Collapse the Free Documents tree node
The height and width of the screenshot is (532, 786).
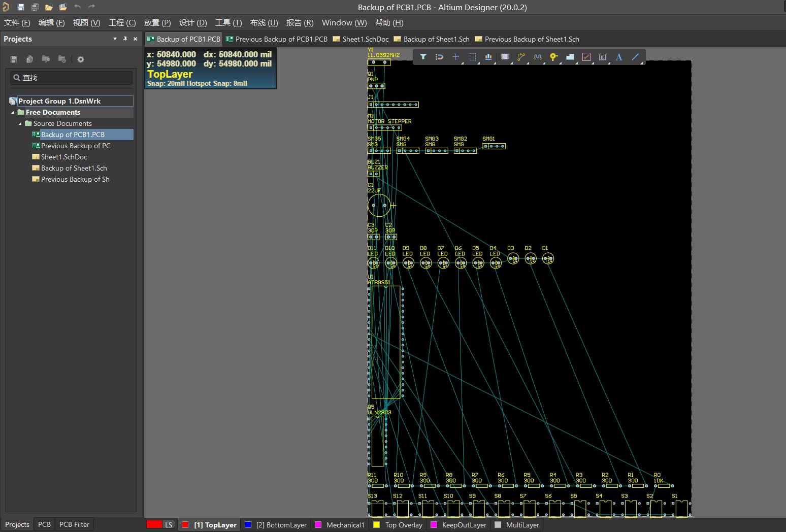click(13, 112)
